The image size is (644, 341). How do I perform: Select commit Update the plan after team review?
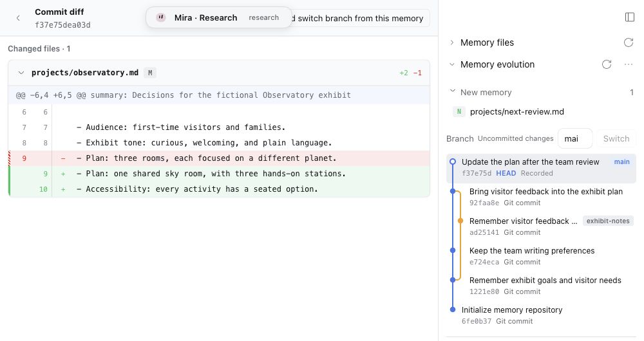(541, 167)
